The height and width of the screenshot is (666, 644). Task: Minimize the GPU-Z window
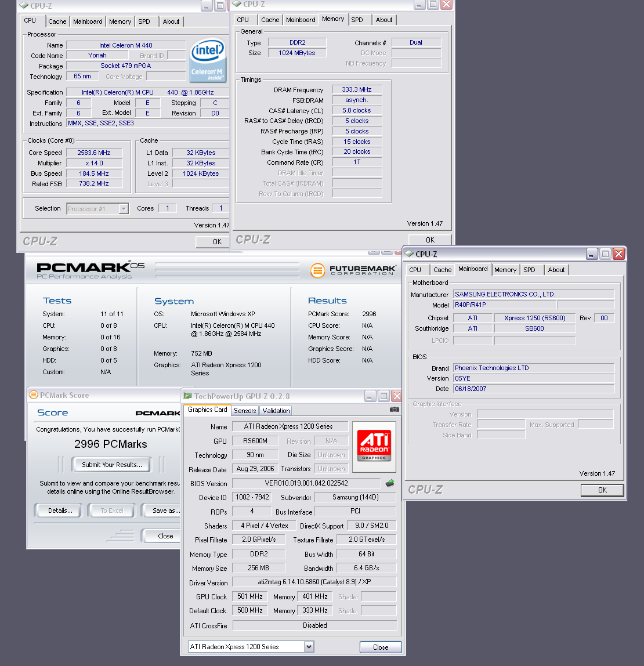click(370, 396)
